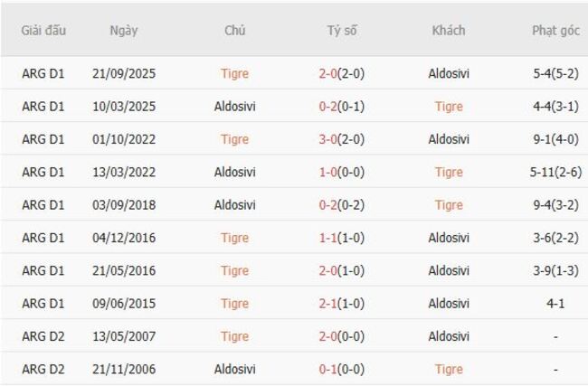Screen dimensions: 588x386
Task: Click the 5-11(2-6) corner stat
Action: tap(555, 172)
